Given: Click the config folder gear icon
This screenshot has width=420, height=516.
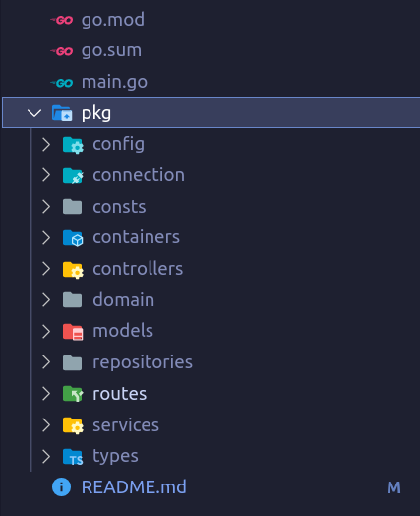Looking at the screenshot, I should (73, 145).
